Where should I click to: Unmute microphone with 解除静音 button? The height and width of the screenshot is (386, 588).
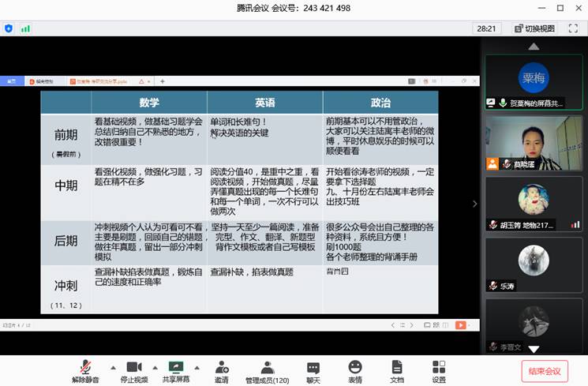coord(85,368)
